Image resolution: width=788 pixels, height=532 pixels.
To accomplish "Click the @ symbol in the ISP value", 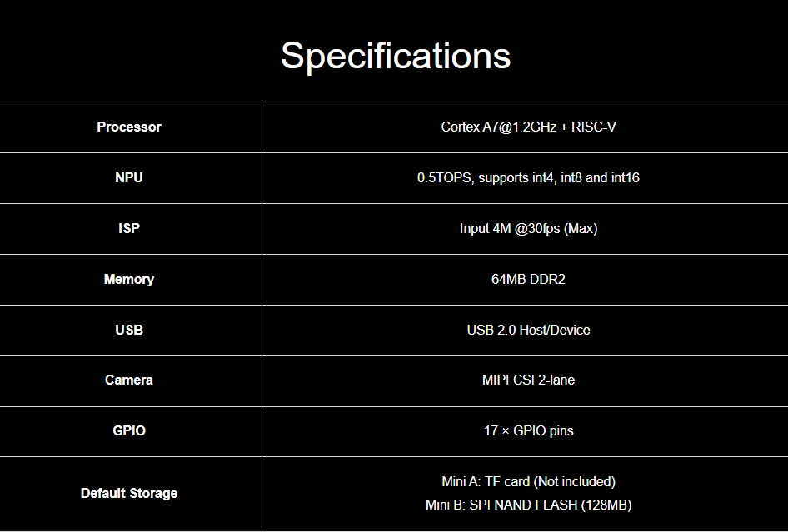I will 521,229.
